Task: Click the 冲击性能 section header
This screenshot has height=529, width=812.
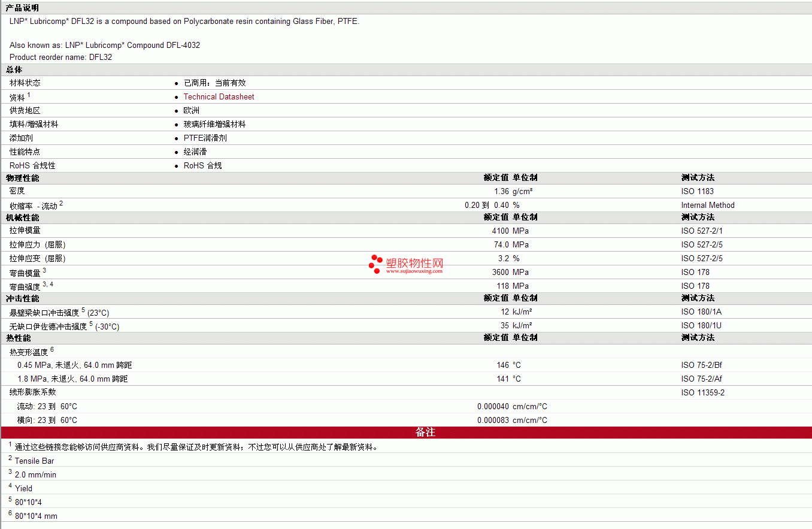Action: [23, 298]
